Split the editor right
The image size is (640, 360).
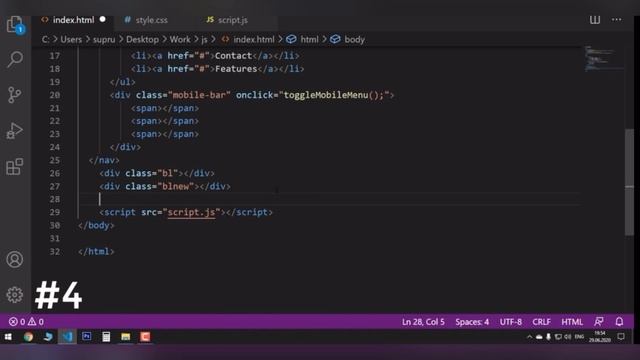click(x=595, y=20)
